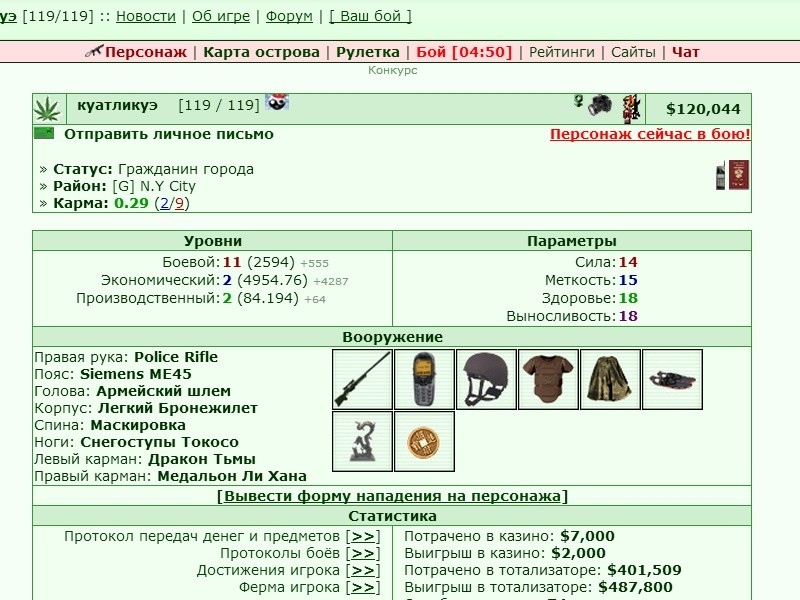Viewport: 800px width, 600px height.
Task: Click the Медальон Ли Хана item name
Action: 232,476
